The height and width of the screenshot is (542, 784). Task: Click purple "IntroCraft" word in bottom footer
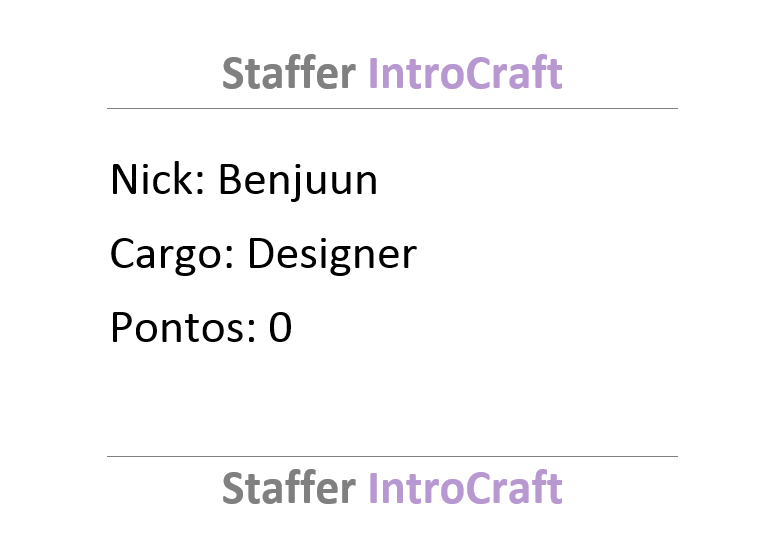(466, 488)
